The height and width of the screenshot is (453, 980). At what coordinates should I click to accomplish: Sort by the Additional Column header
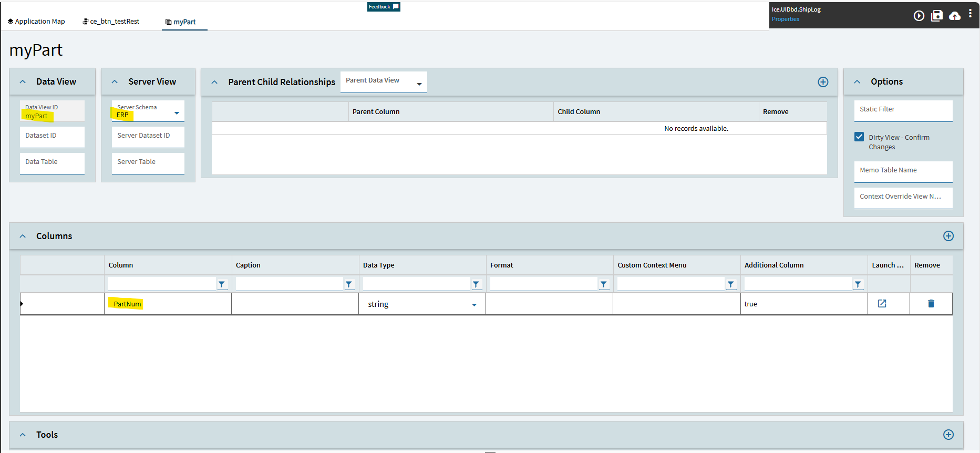tap(774, 265)
